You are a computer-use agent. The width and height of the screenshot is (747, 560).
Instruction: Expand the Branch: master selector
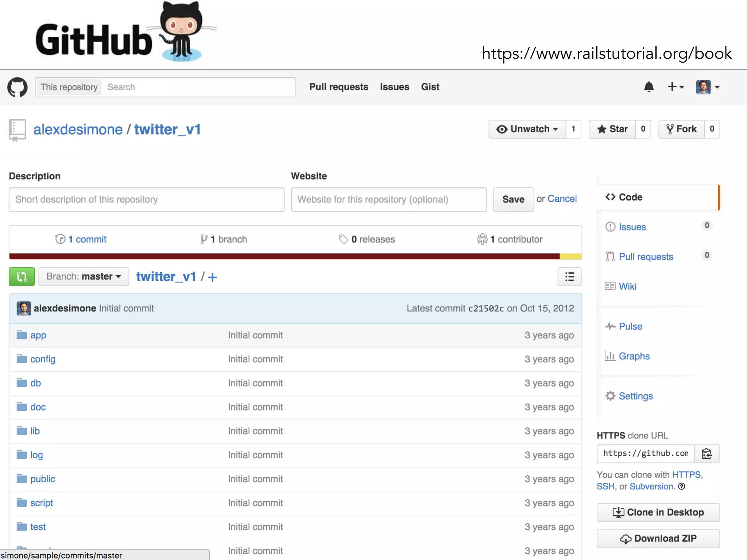point(84,277)
